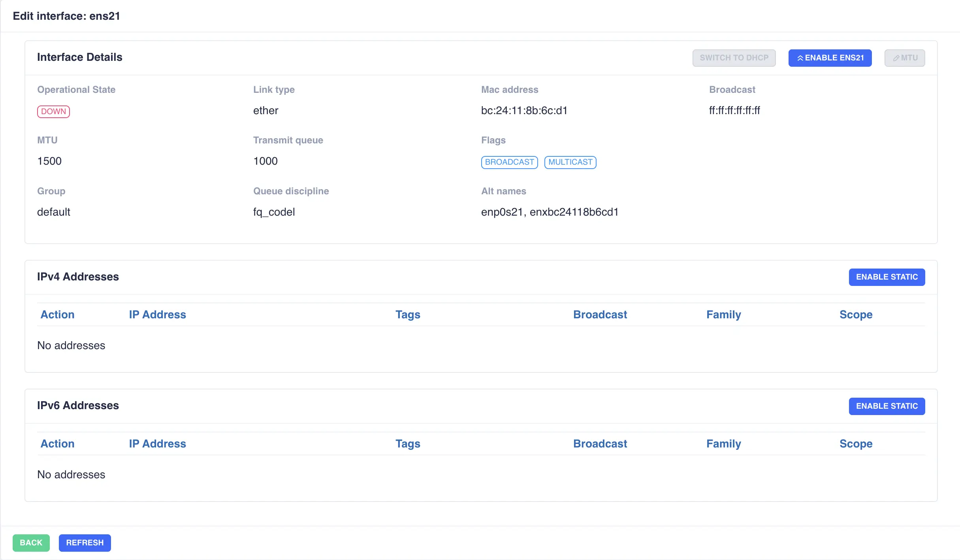
Task: Click IPv4 table Broadcast column header
Action: pos(600,315)
